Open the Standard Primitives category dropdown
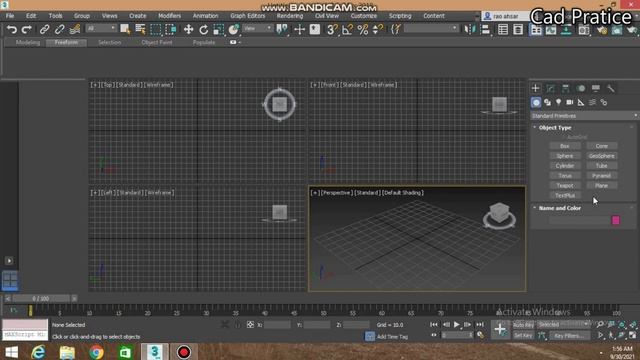This screenshot has height=360, width=640. pyautogui.click(x=584, y=116)
